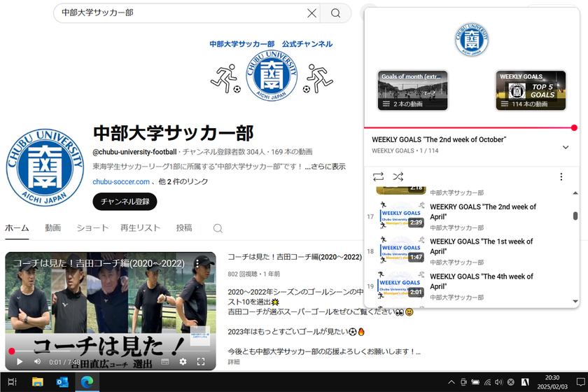
Task: Toggle shuffle for the playlist
Action: [x=398, y=177]
